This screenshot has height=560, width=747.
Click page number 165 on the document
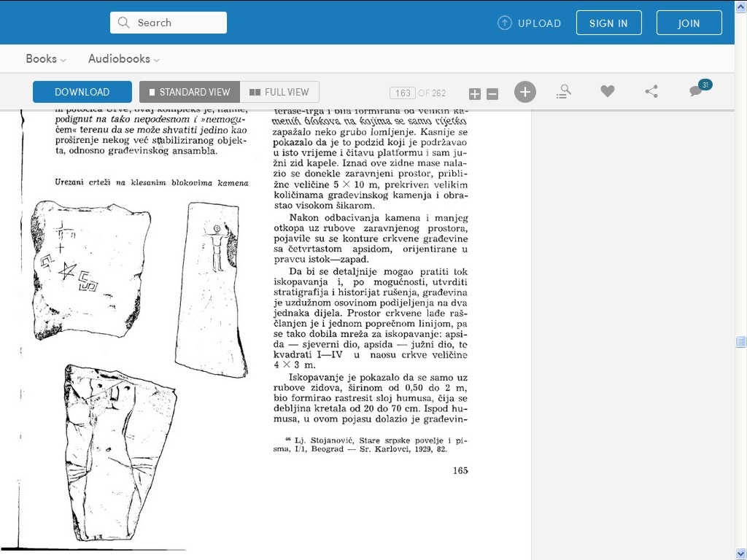tap(460, 470)
